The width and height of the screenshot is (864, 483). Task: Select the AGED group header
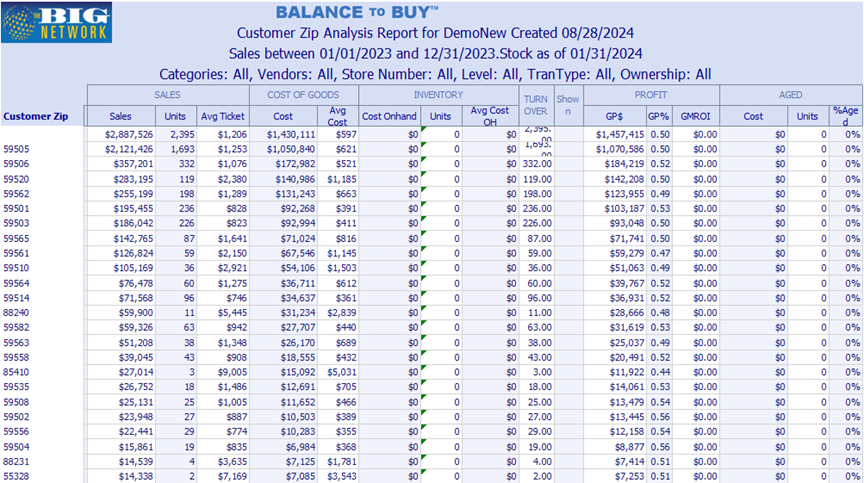(791, 95)
